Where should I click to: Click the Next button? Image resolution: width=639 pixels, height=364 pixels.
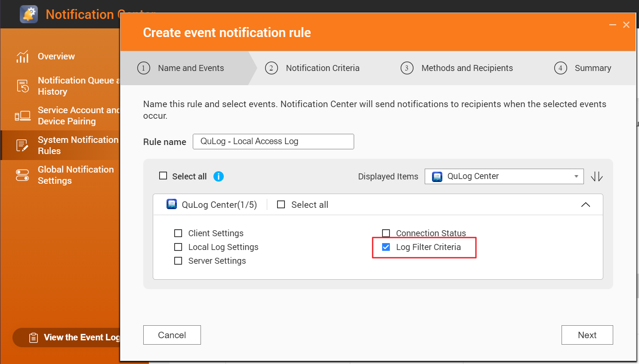click(587, 335)
